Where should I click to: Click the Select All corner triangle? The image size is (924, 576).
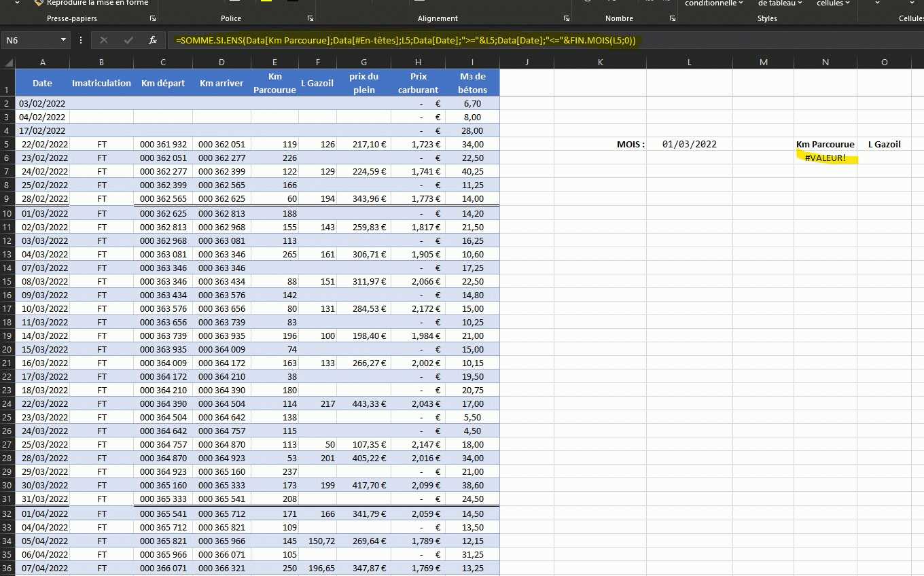(8, 62)
